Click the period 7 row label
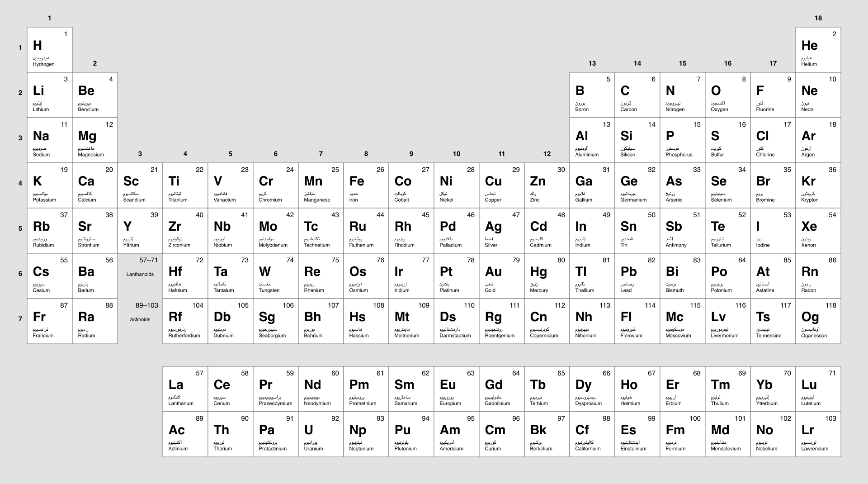 coord(20,319)
